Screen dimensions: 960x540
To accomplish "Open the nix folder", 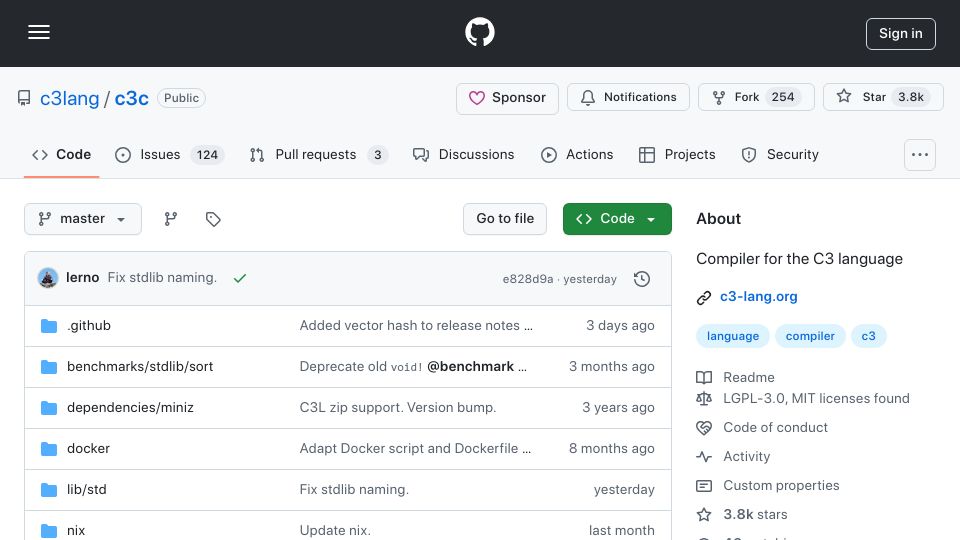I will click(x=76, y=531).
